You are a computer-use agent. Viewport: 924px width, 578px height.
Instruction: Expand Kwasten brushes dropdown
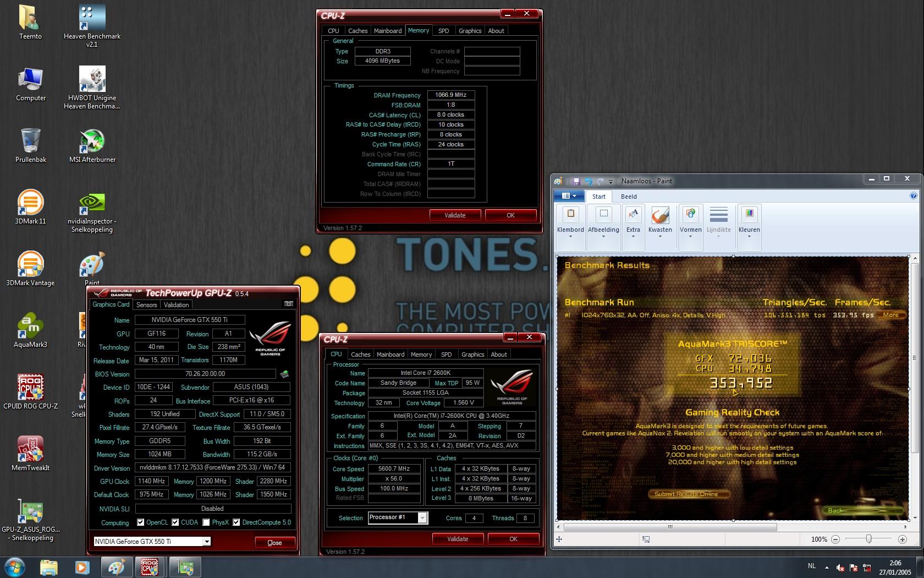pyautogui.click(x=660, y=237)
